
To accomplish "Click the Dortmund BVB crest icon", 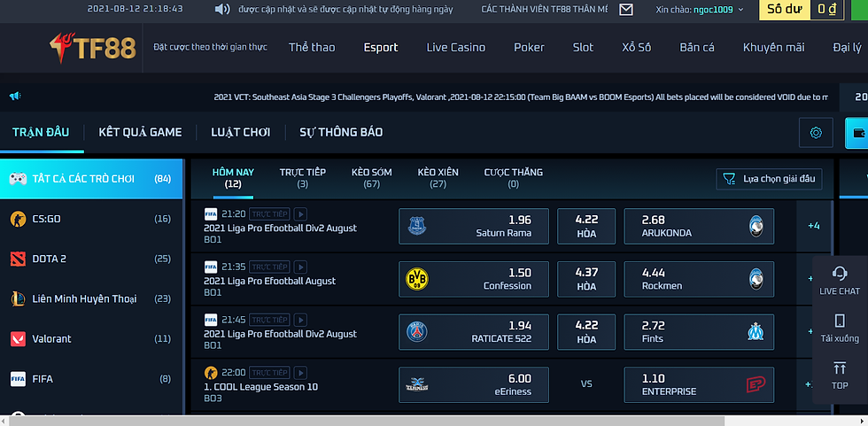I will (417, 279).
